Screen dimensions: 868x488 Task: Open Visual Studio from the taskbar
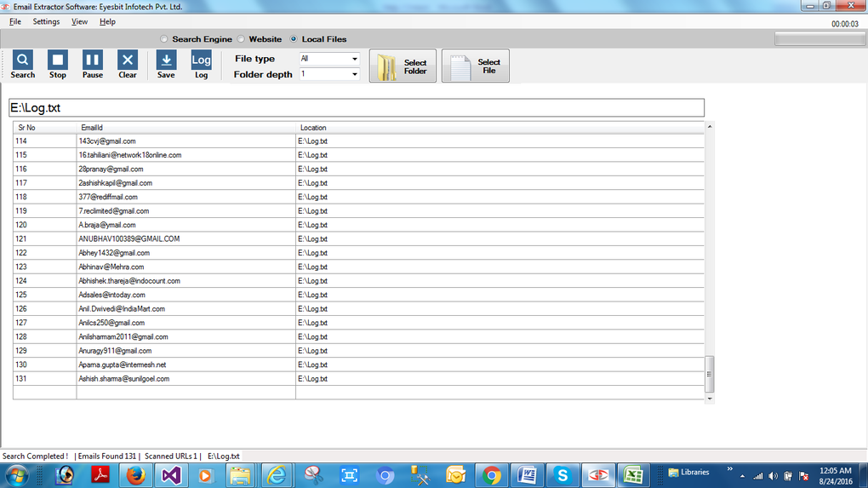coord(171,476)
